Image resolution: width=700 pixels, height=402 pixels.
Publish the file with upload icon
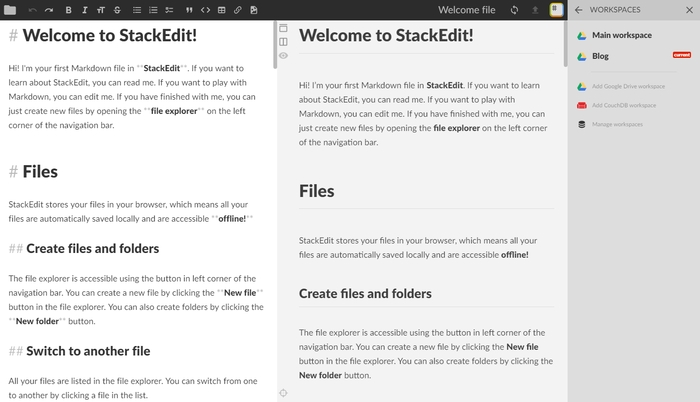pyautogui.click(x=535, y=10)
